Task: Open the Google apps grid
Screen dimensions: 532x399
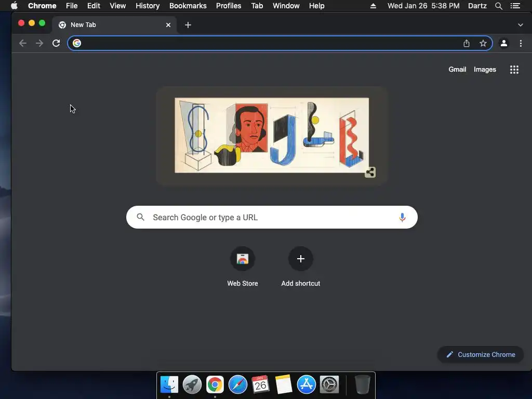Action: [x=514, y=70]
